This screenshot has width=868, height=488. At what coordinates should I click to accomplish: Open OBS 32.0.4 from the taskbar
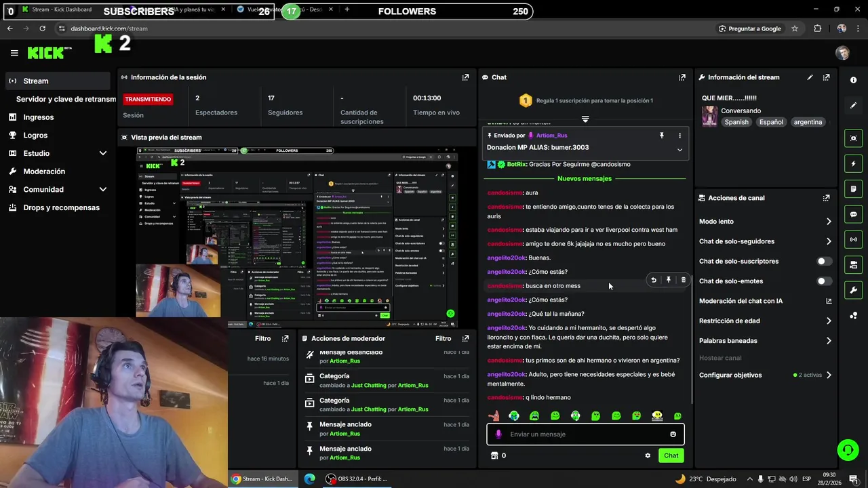356,479
